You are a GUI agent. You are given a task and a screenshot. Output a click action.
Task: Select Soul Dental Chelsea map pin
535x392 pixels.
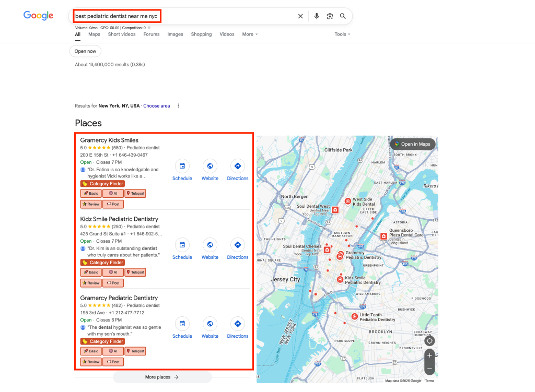(x=327, y=250)
